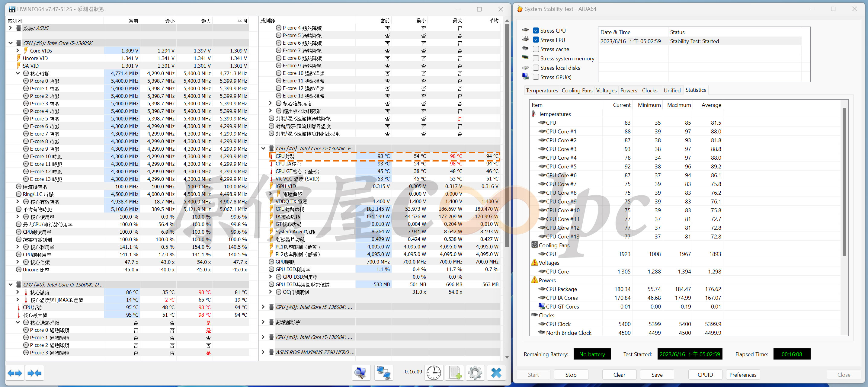The image size is (868, 387).
Task: Switch to Cooling Fans tab
Action: coord(577,90)
